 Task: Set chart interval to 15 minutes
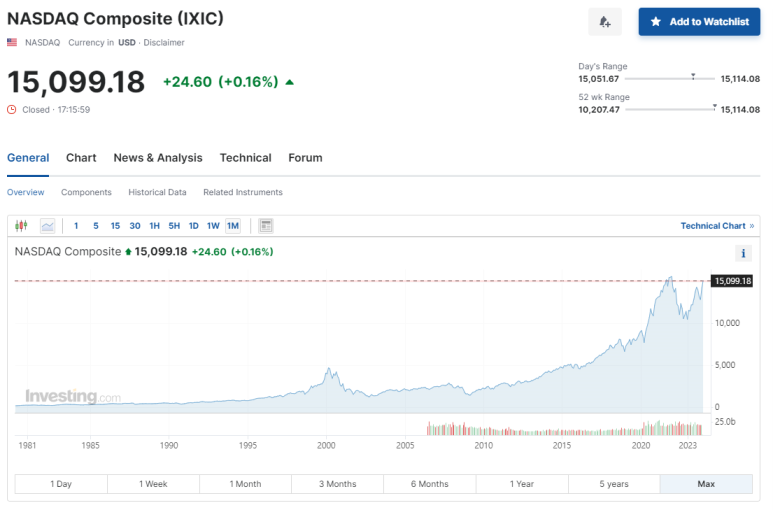115,226
